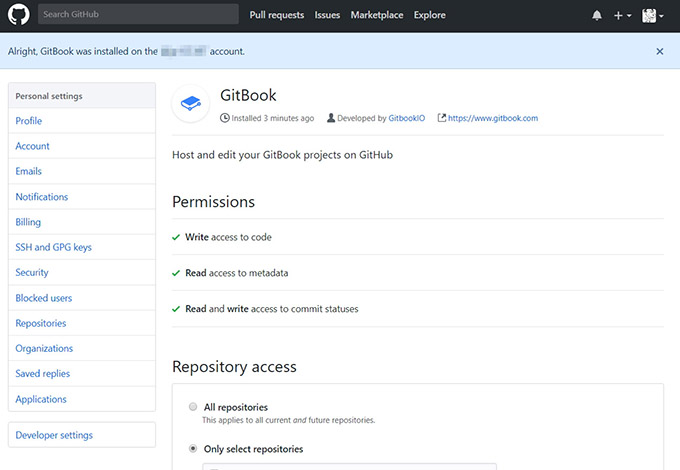The image size is (680, 470).
Task: Select the All repositories radio option
Action: tap(193, 407)
